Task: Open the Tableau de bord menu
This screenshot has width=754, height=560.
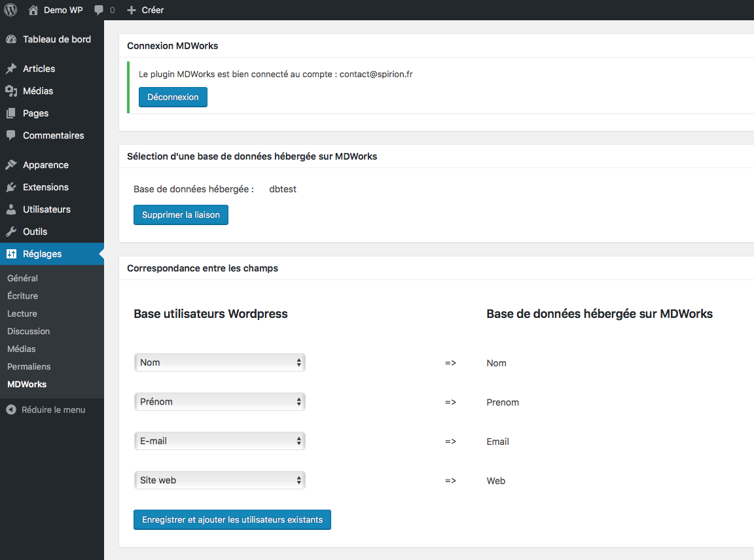Action: 52,39
